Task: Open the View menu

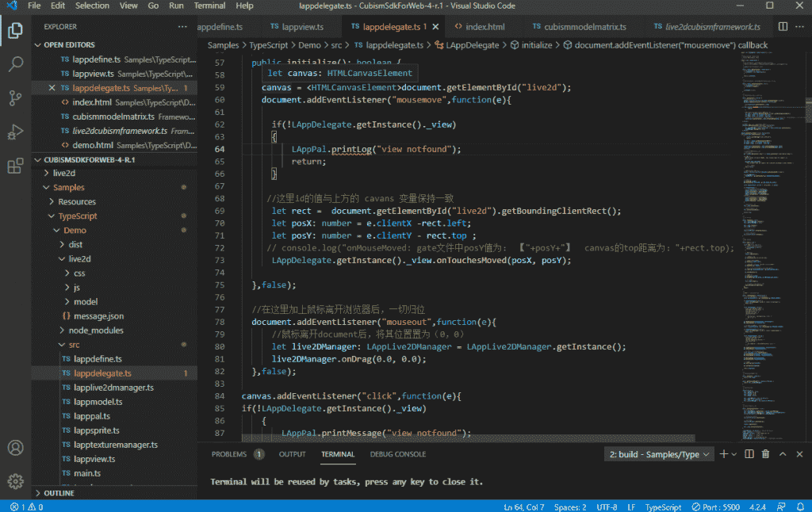Action: tap(128, 6)
